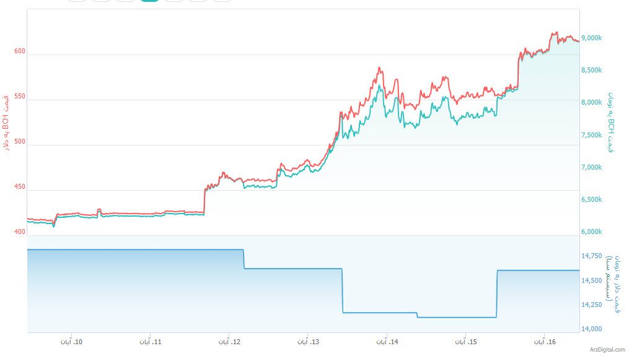629x364 pixels.
Task: Select the highlighted teal time-range button
Action: tap(149, 1)
